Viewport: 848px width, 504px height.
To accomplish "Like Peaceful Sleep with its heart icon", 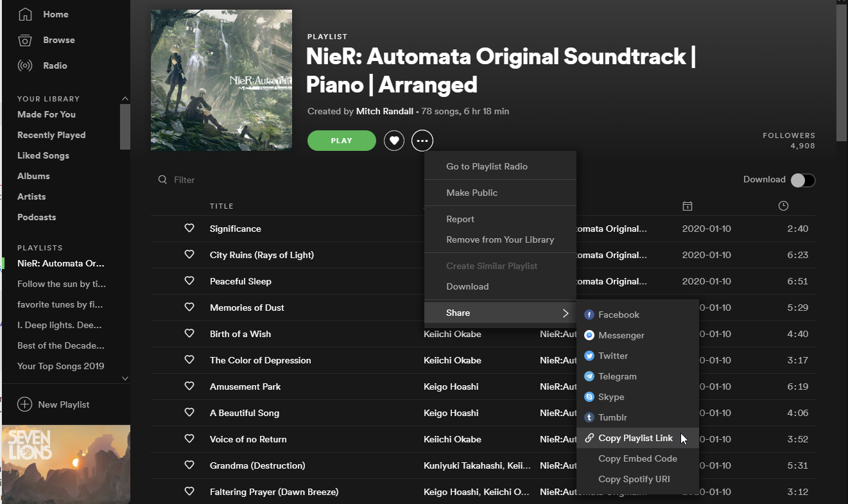I will (189, 281).
